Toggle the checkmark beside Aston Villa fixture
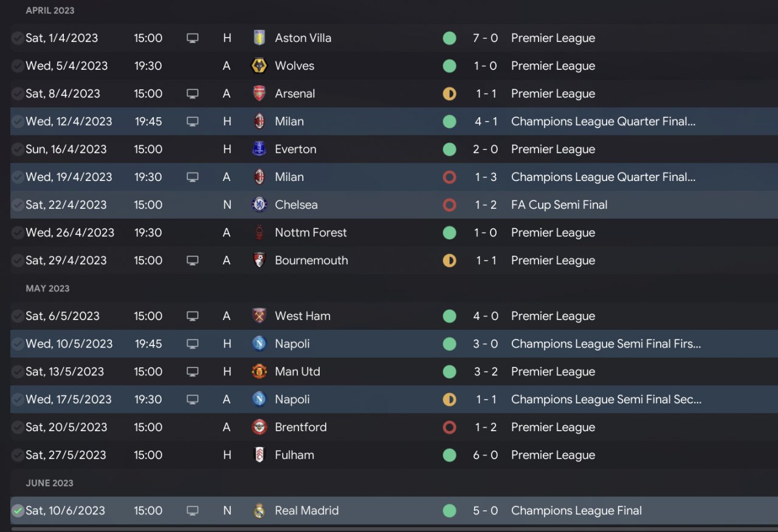This screenshot has width=778, height=532. tap(18, 38)
